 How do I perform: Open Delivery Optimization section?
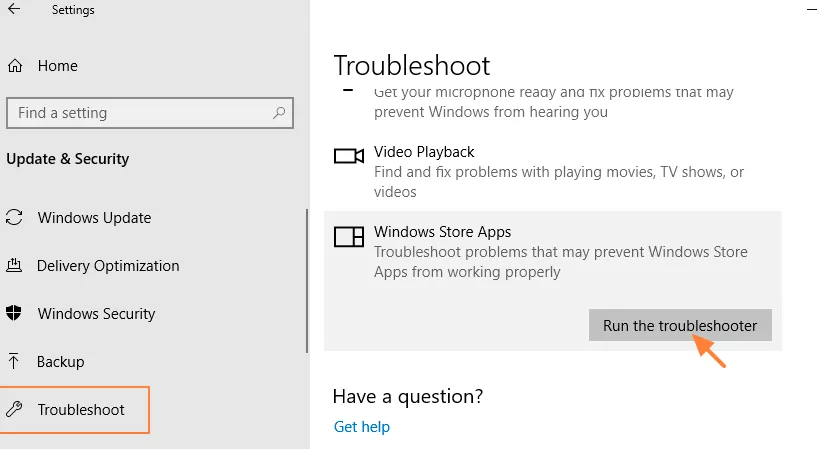(x=108, y=265)
